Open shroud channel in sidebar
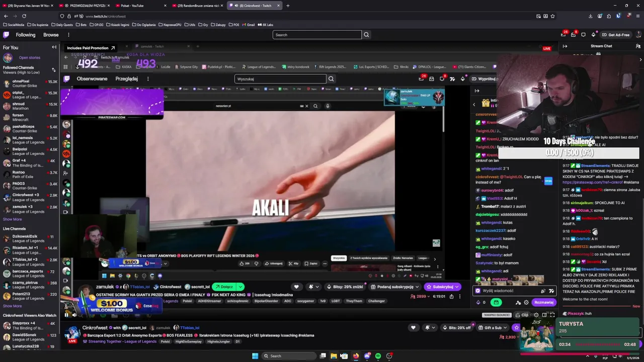 pyautogui.click(x=30, y=106)
